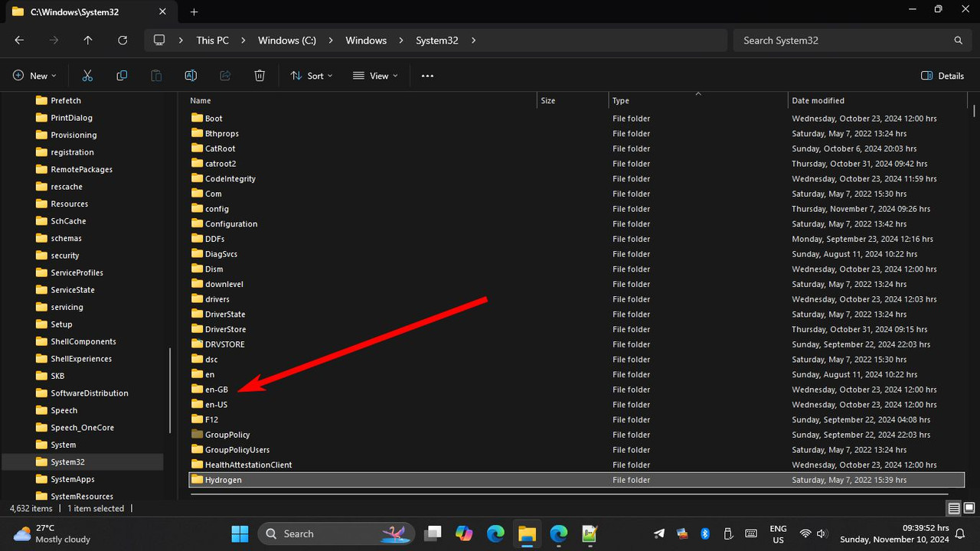The height and width of the screenshot is (551, 980).
Task: Open the View dropdown menu
Action: tap(375, 76)
